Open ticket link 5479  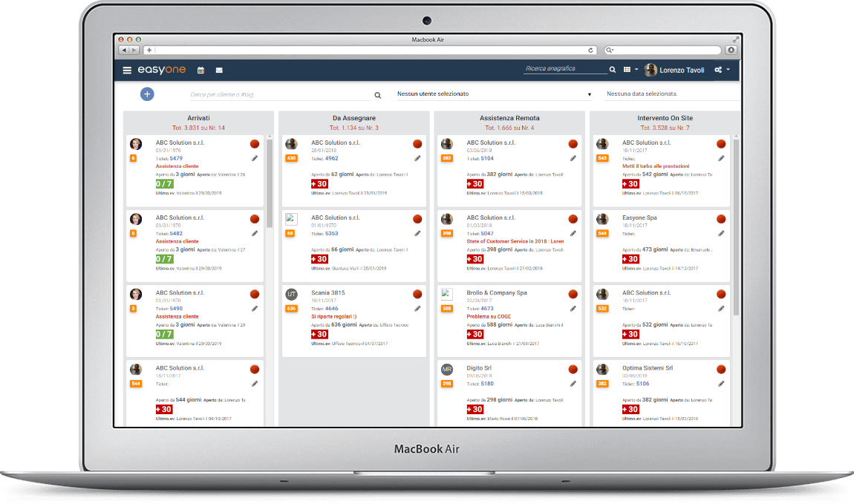176,158
